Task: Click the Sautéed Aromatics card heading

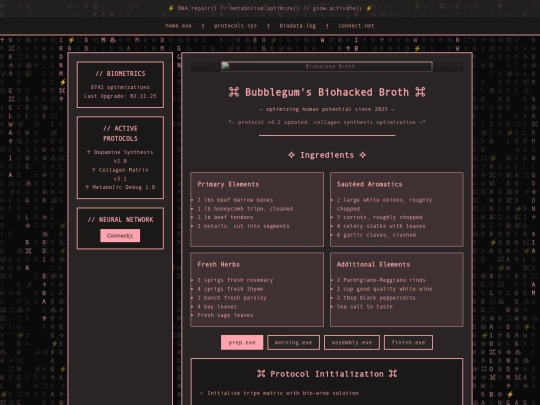Action: tap(369, 184)
